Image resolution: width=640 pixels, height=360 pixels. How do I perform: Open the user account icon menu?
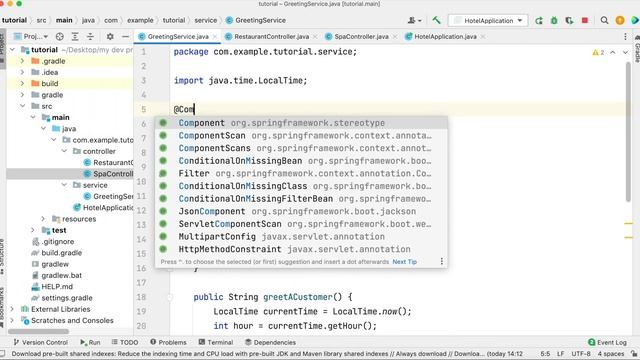coord(414,20)
